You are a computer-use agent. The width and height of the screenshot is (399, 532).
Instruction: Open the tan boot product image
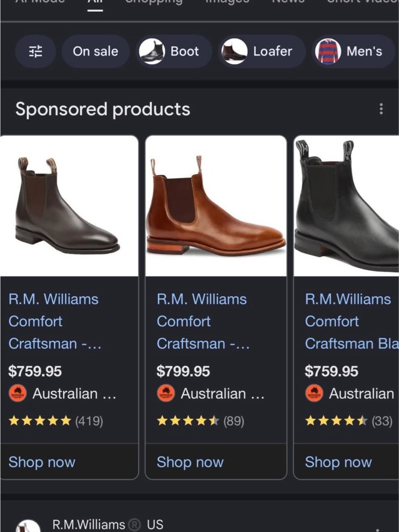216,206
